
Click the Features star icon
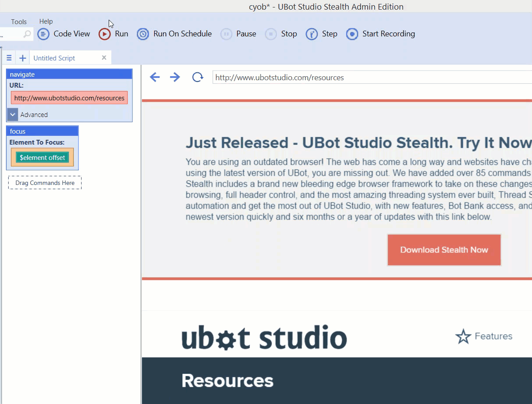click(463, 337)
